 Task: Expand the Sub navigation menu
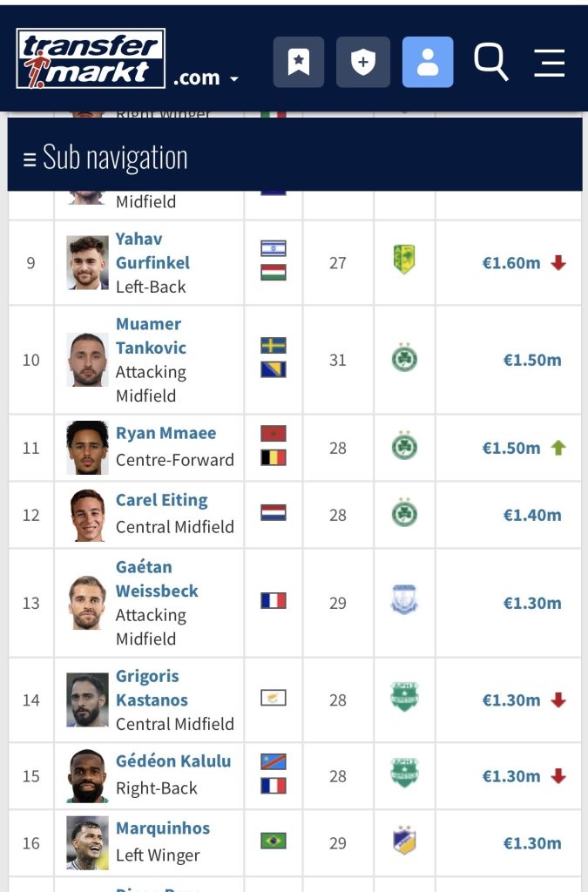click(x=105, y=158)
